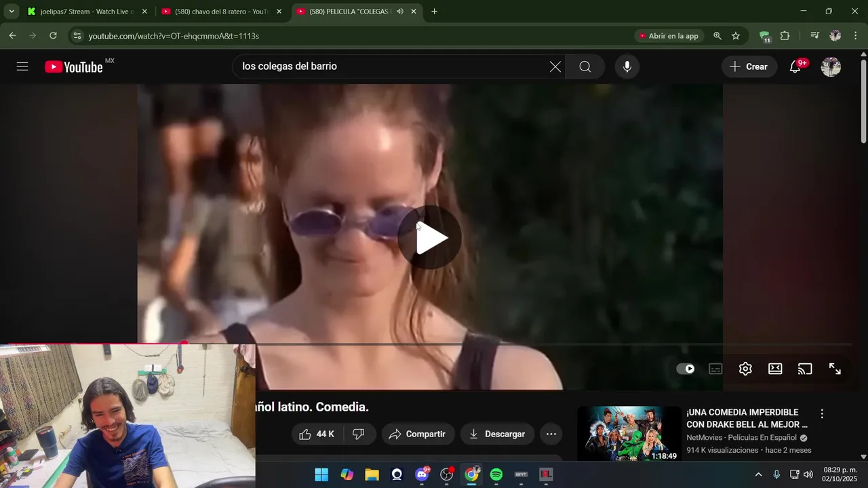This screenshot has height=488, width=868.
Task: Reload the current page
Action: 53,36
